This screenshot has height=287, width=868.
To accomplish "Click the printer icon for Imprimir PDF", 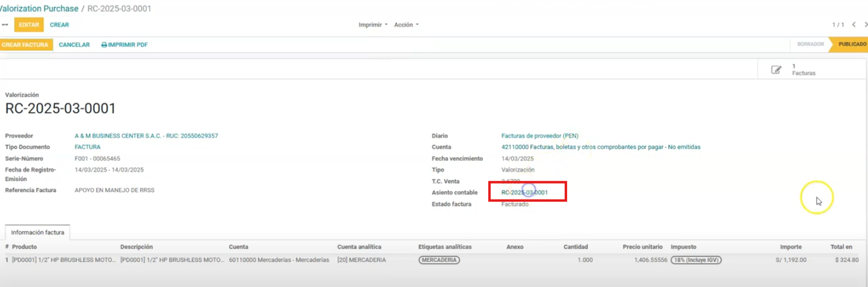I will [104, 45].
